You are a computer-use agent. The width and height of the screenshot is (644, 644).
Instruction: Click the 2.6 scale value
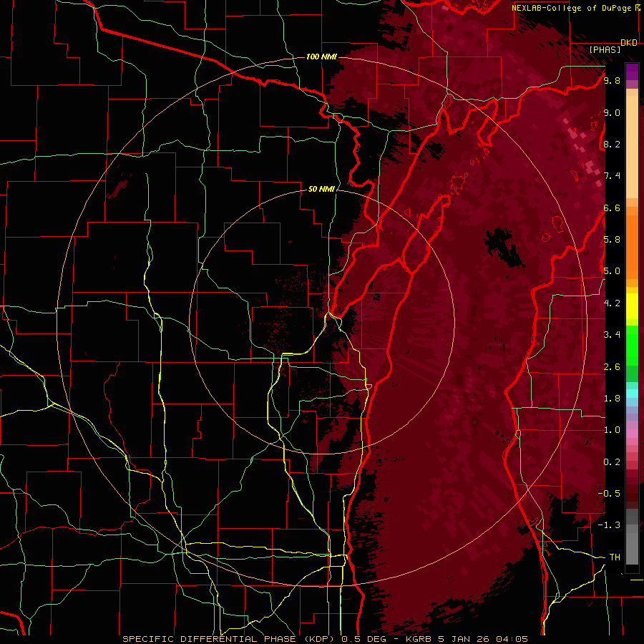tap(612, 367)
